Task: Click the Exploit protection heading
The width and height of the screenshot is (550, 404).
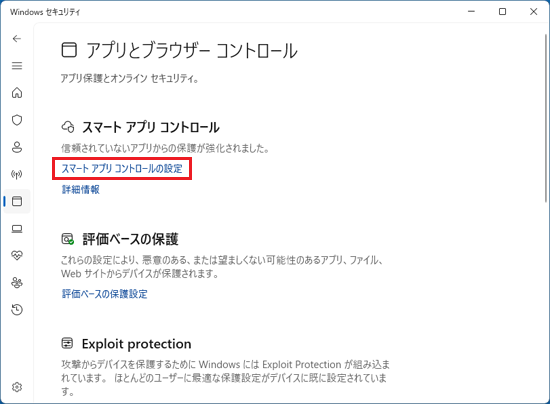Action: [x=136, y=344]
